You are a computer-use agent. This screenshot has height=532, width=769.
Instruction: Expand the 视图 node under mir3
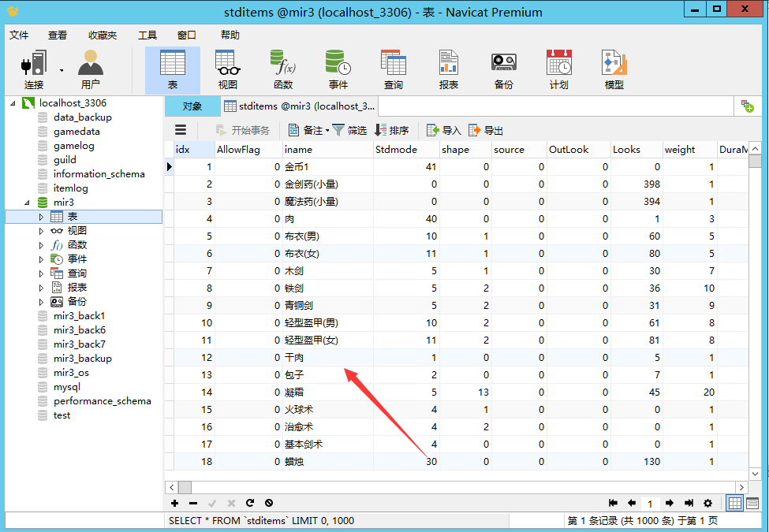42,231
